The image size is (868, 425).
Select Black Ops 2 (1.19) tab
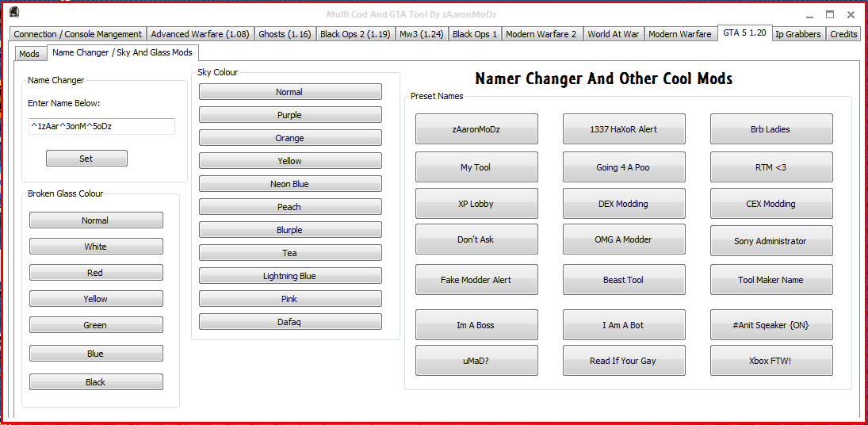tap(355, 34)
